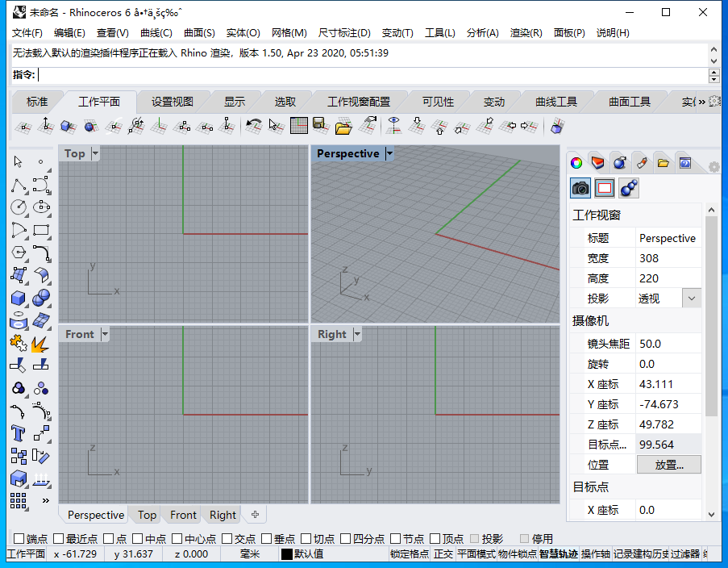
Task: Open the 曲面(S) menu
Action: (199, 33)
